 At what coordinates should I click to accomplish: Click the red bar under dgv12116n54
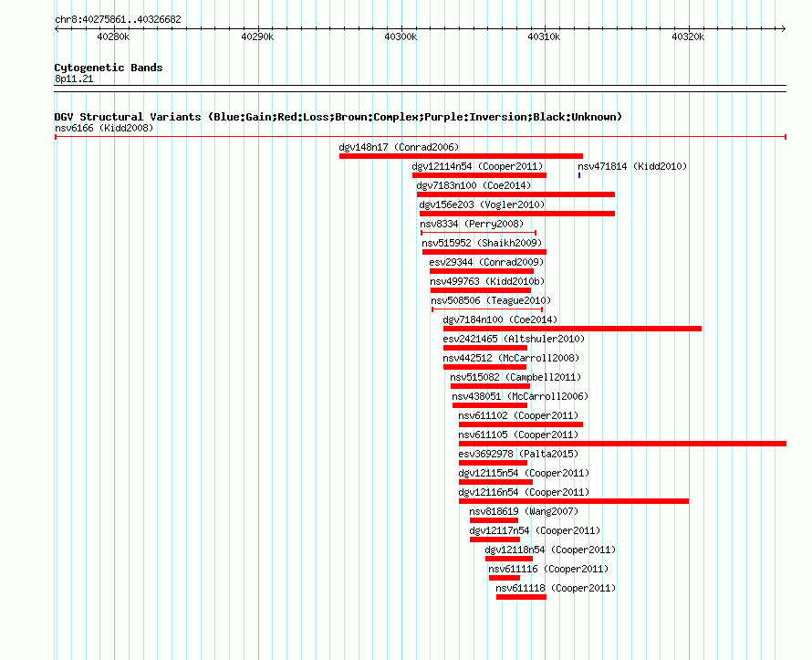click(574, 501)
